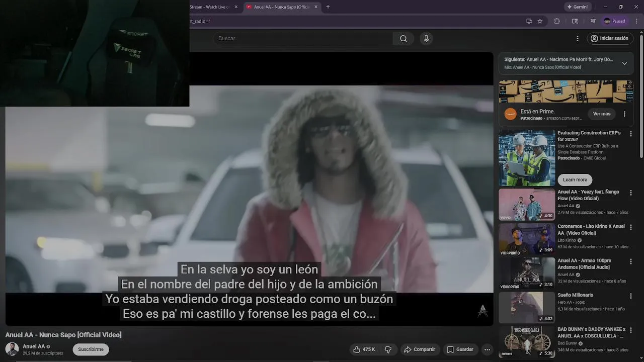This screenshot has height=362, width=644.
Task: Click the install app icon in address bar
Action: point(529,21)
